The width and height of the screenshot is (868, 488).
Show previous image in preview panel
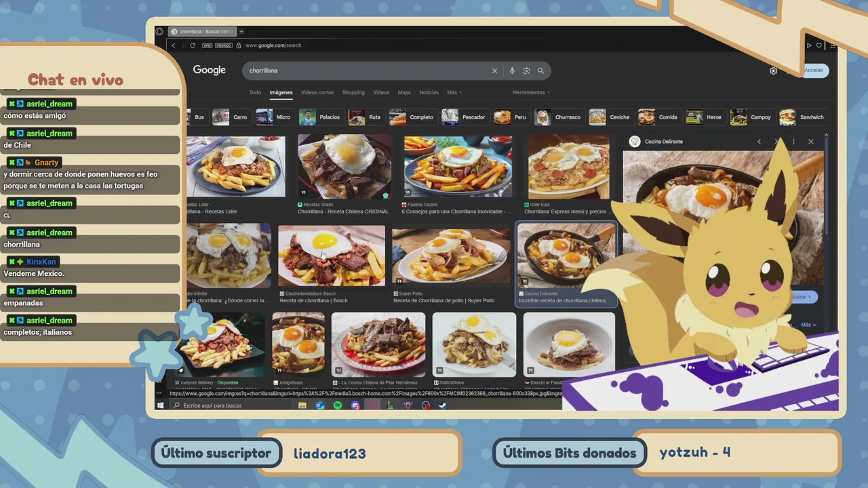coord(759,142)
